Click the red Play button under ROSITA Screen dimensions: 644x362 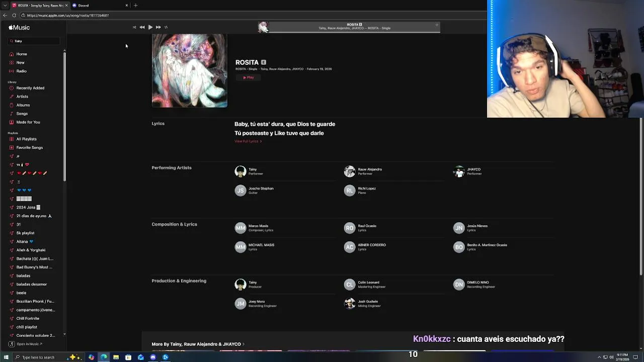coord(249,77)
